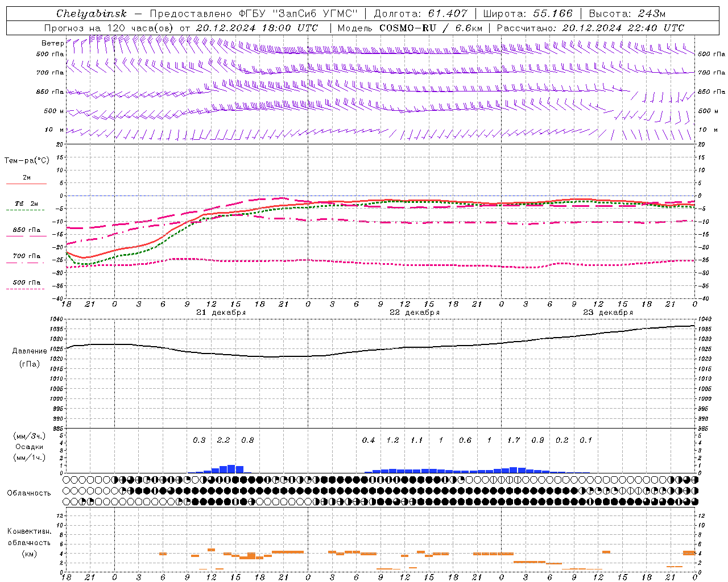Click the Осадки precipitation panel label
728x582 pixels.
pyautogui.click(x=30, y=447)
